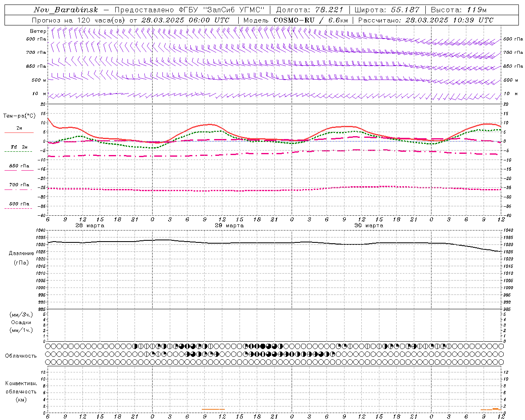
Task: Click the 'Осадки' precipitation label
Action: [21, 322]
